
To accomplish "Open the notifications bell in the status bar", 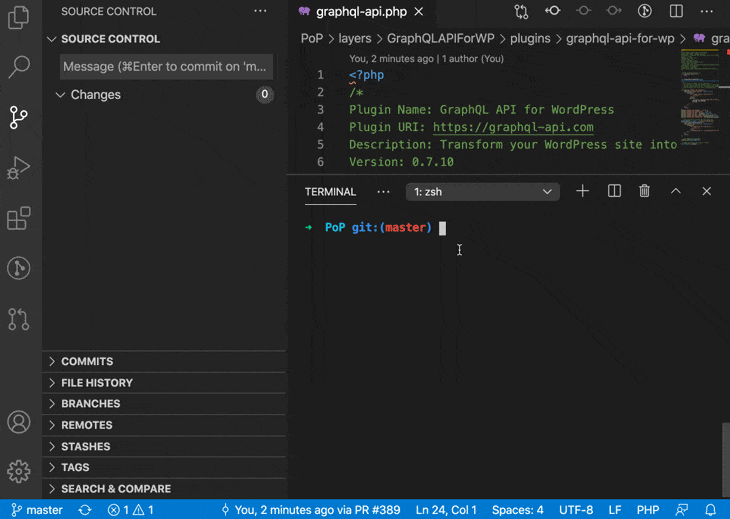I will click(710, 510).
